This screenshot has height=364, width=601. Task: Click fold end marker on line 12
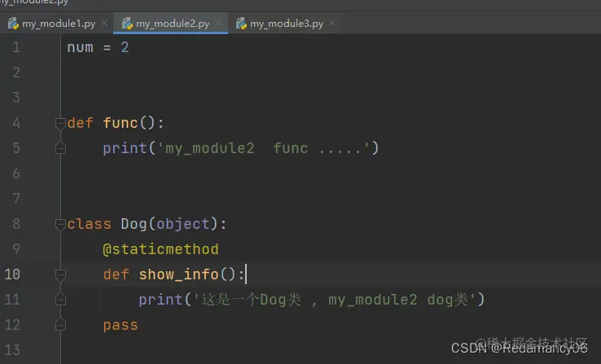tap(60, 325)
